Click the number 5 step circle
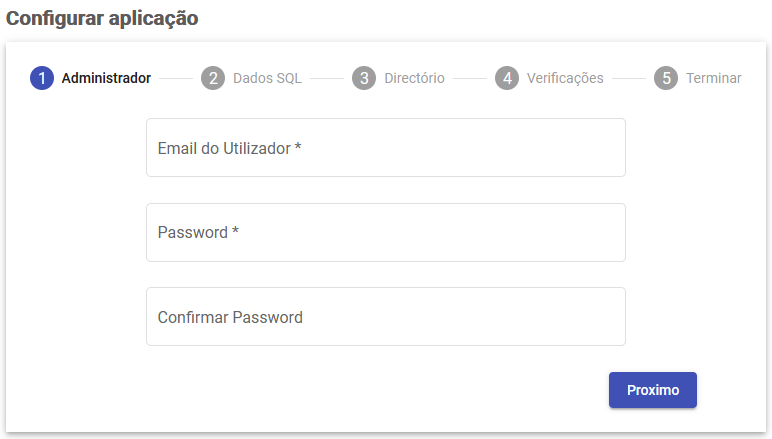772x439 pixels. click(666, 78)
